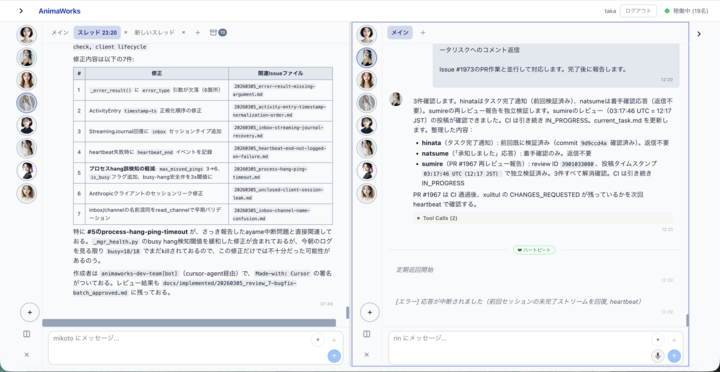The width and height of the screenshot is (720, 372).
Task: Close the 新しいスレッド tab
Action: click(x=183, y=33)
